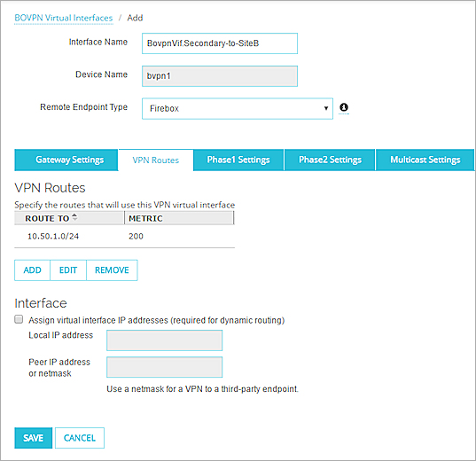Click ADD to create a VPN route
The width and height of the screenshot is (476, 461).
(x=32, y=270)
